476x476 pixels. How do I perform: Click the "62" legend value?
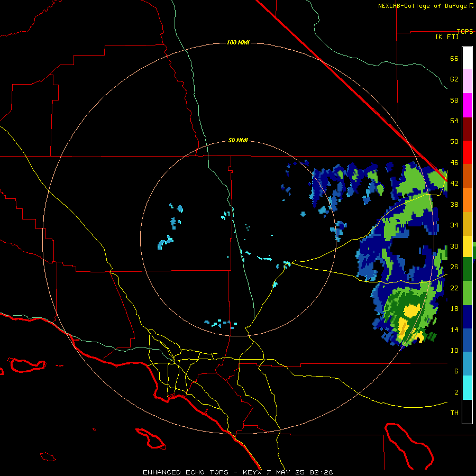point(454,79)
